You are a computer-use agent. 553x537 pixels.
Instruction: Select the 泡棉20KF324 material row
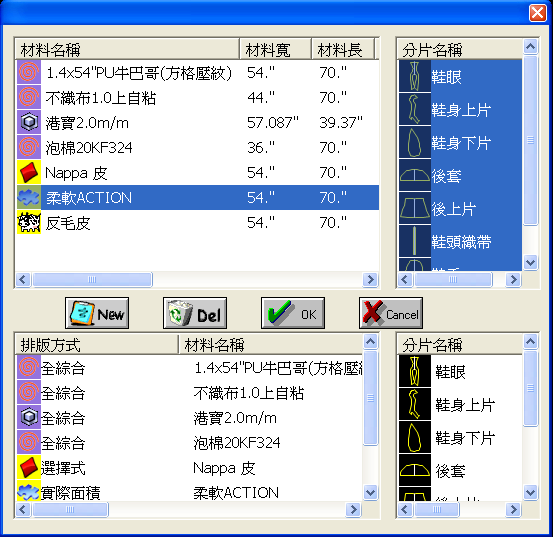click(x=198, y=147)
